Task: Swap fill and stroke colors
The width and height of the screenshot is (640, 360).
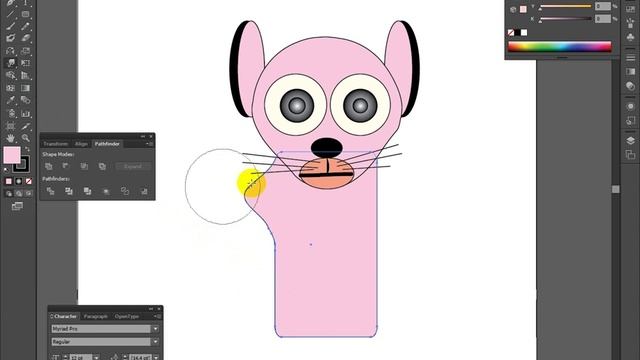Action: (x=27, y=149)
